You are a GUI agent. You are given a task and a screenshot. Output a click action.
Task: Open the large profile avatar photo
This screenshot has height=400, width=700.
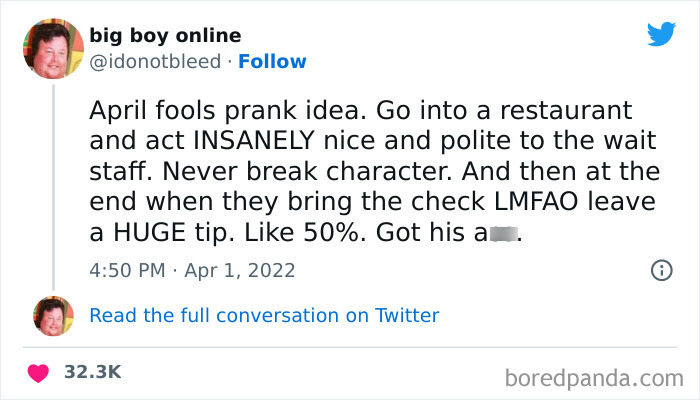[x=53, y=49]
